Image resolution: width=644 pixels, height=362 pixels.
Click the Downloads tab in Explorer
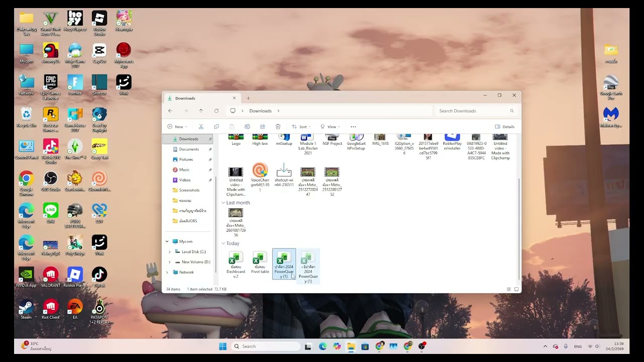coord(201,98)
